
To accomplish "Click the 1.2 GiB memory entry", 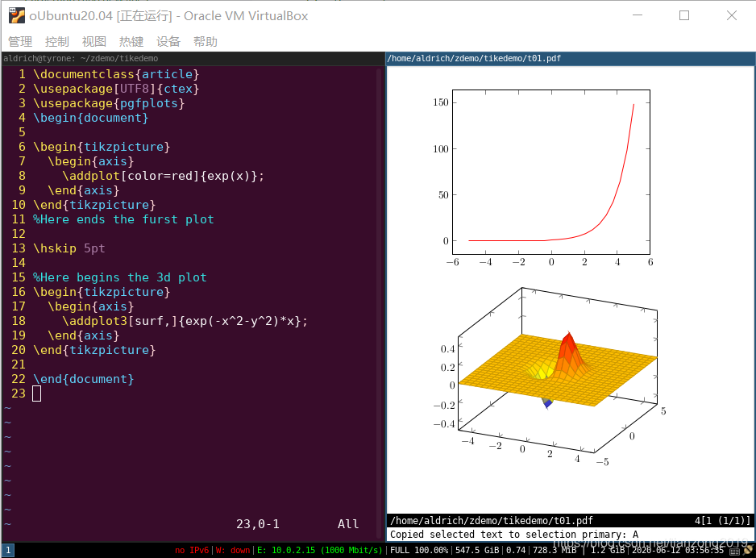I will (608, 550).
